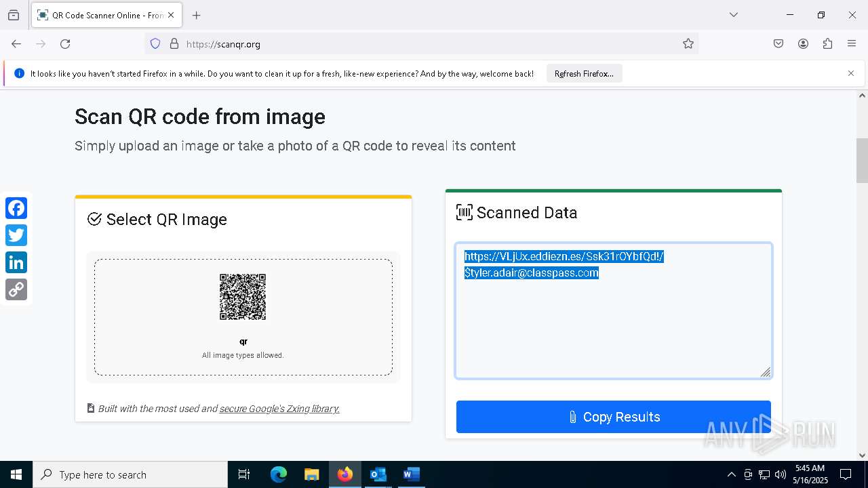This screenshot has width=868, height=488.
Task: Open File Explorer from taskbar
Action: (x=311, y=474)
